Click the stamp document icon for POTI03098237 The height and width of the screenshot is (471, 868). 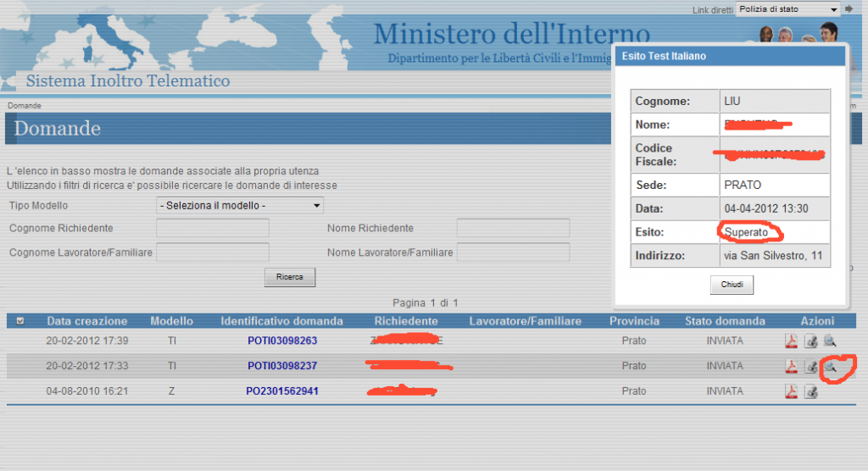tap(811, 366)
